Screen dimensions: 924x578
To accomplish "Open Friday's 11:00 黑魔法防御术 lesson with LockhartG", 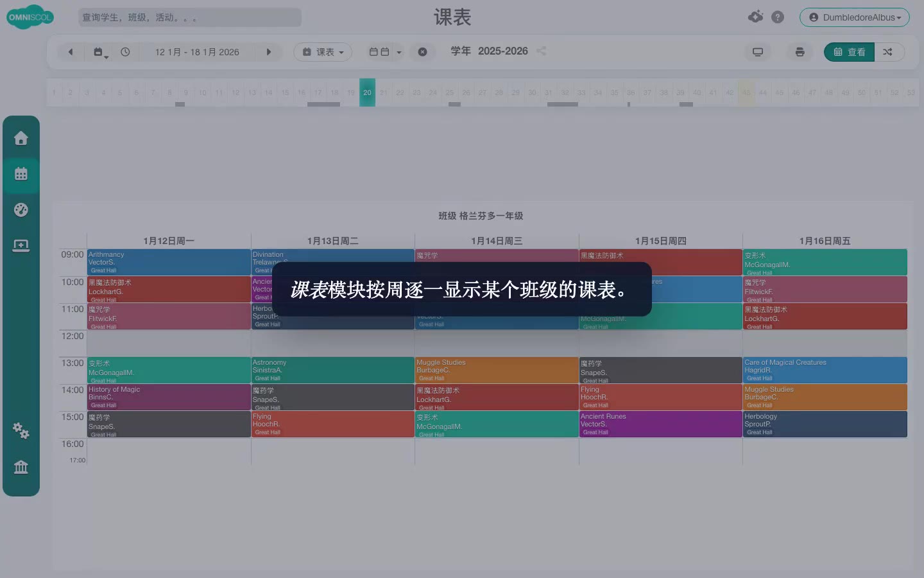I will [x=825, y=317].
